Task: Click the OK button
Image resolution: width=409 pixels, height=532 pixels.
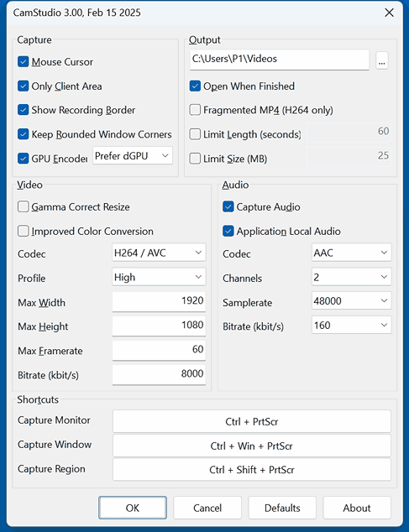Action: 133,508
